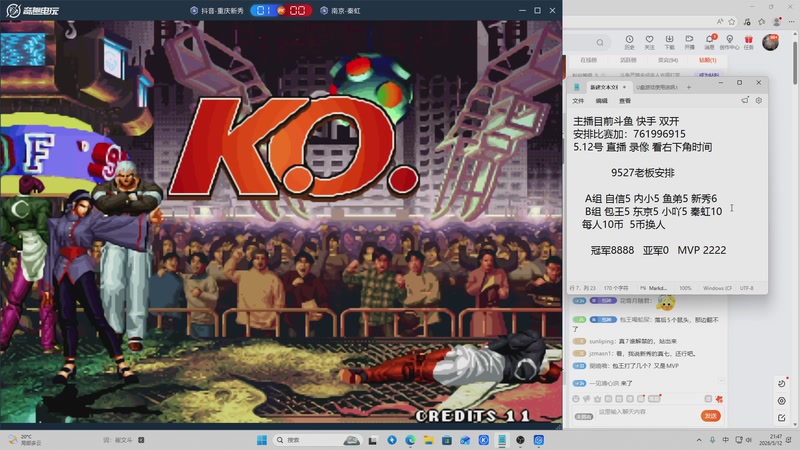Click the emoji face icon above chat input
800x450 pixels.
coord(576,399)
